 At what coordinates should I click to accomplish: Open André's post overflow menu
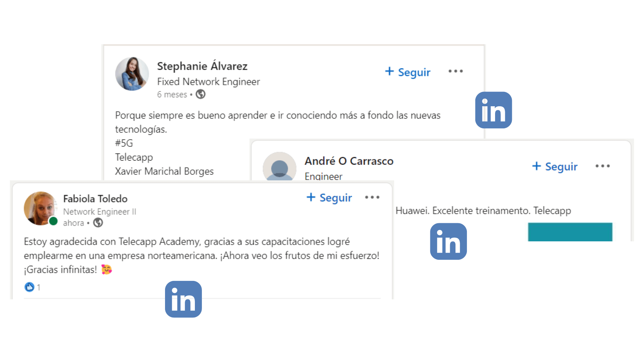[602, 166]
